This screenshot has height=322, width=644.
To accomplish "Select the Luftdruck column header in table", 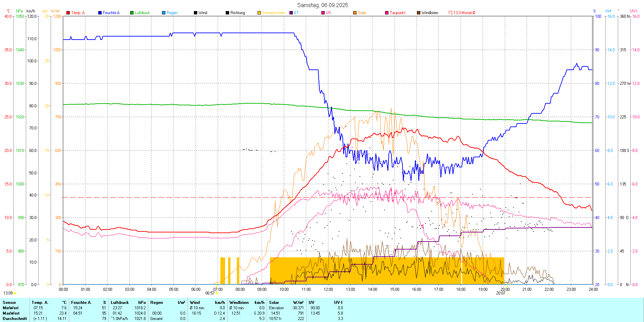I will click(x=120, y=303).
